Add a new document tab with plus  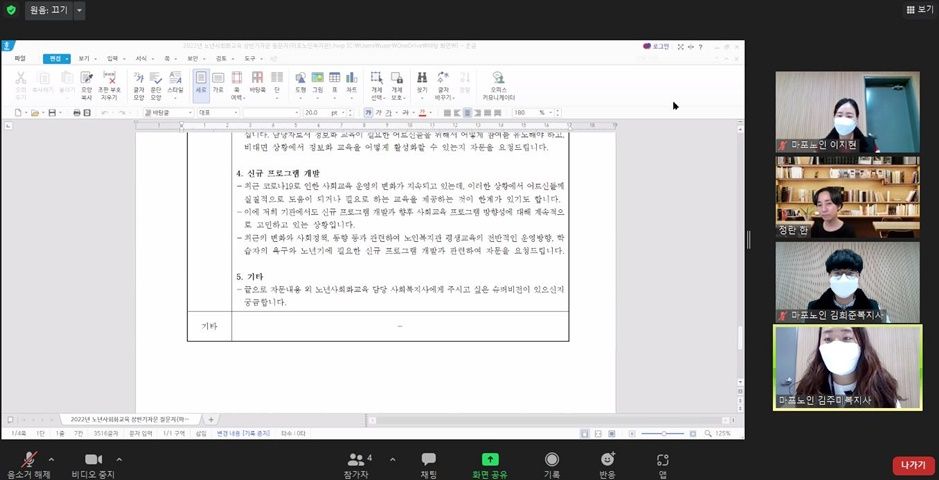pyautogui.click(x=211, y=420)
